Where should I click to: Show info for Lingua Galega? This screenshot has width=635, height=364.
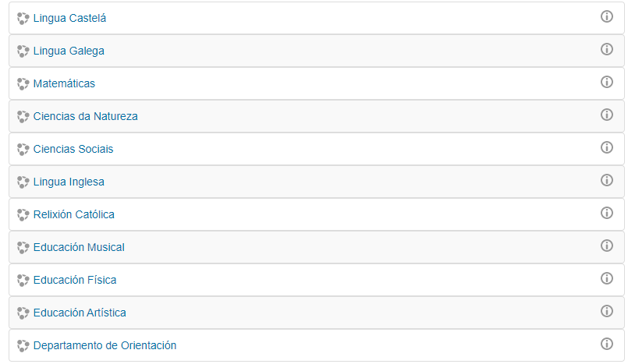(606, 49)
